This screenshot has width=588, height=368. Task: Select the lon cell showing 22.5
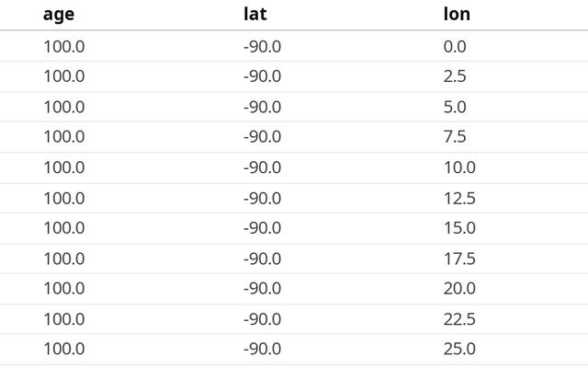click(458, 319)
